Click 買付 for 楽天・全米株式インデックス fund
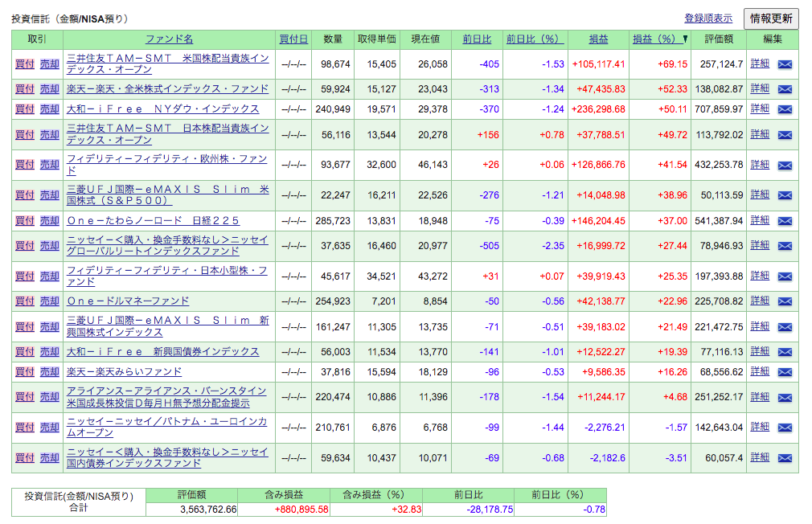 [x=24, y=88]
